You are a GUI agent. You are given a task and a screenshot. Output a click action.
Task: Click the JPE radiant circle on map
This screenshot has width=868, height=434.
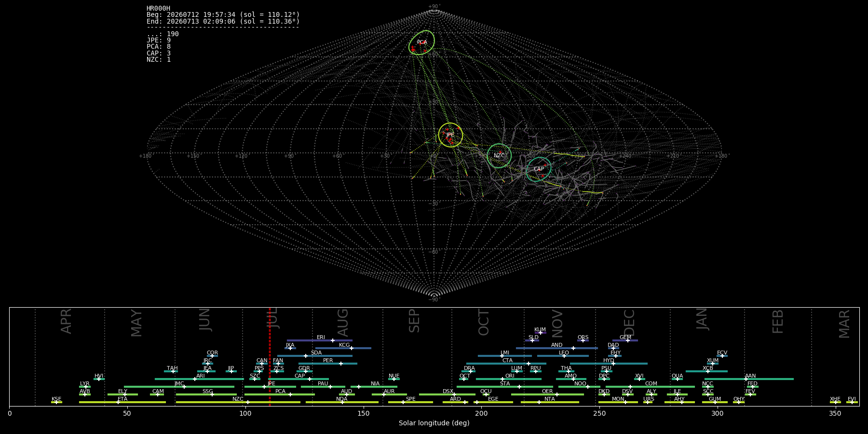(450, 135)
